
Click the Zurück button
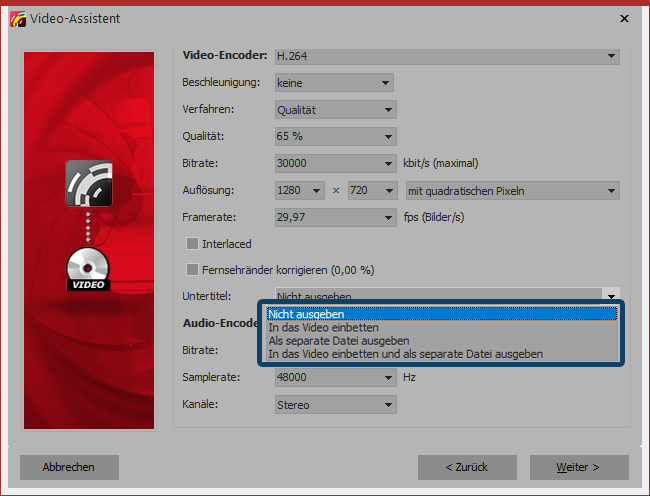point(467,467)
